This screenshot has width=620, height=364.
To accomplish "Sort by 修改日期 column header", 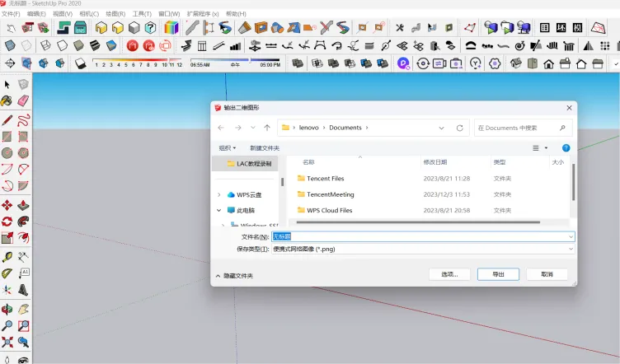I will pyautogui.click(x=435, y=162).
